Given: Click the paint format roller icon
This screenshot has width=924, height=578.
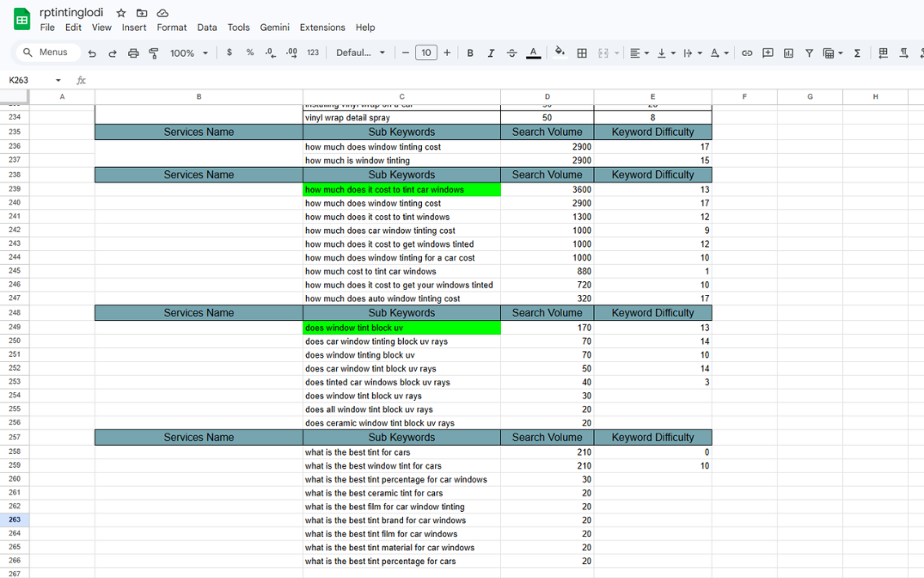Looking at the screenshot, I should pos(154,53).
